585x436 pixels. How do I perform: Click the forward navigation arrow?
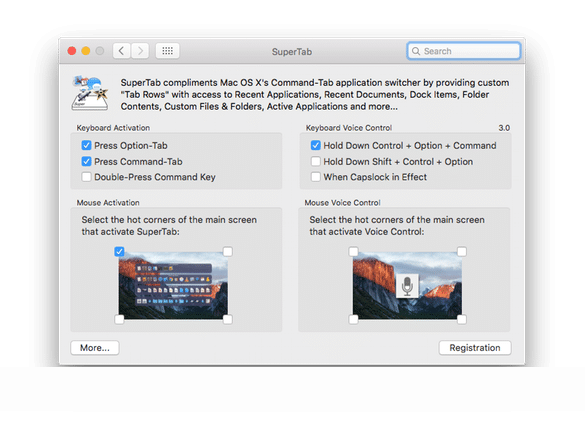[x=140, y=51]
